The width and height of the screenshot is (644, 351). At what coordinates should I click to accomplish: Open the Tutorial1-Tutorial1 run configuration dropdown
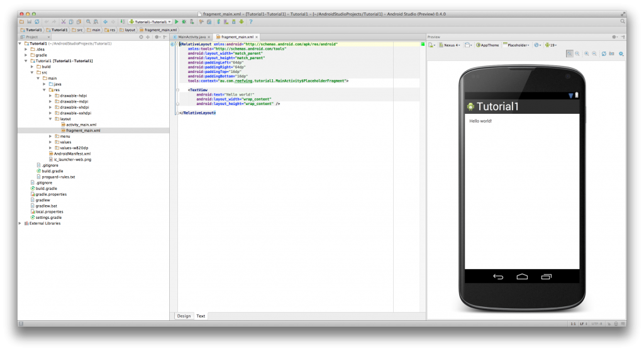(150, 21)
